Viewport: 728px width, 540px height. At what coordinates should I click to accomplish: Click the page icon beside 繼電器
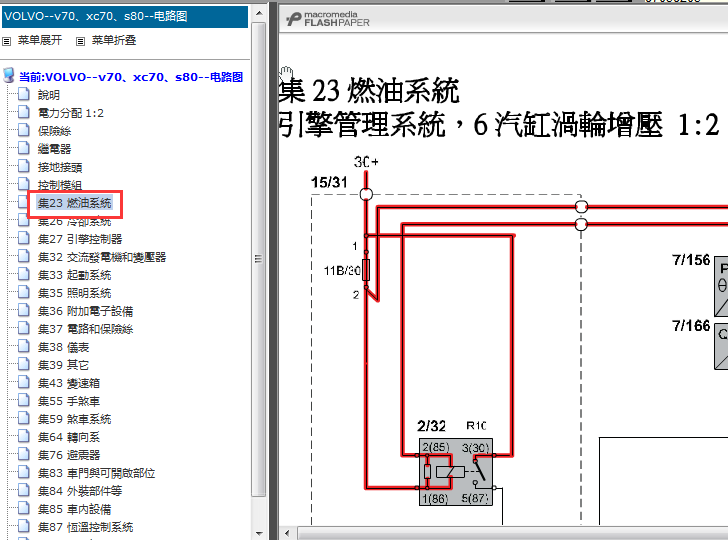point(24,148)
